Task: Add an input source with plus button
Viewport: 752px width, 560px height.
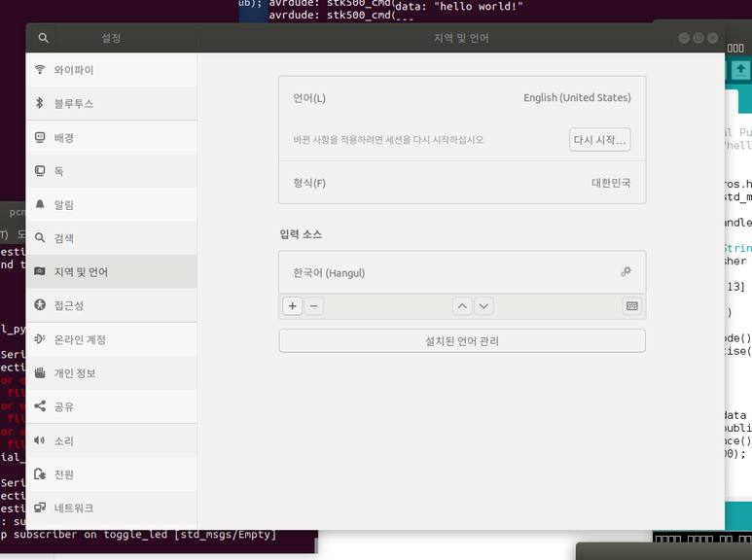Action: point(293,306)
